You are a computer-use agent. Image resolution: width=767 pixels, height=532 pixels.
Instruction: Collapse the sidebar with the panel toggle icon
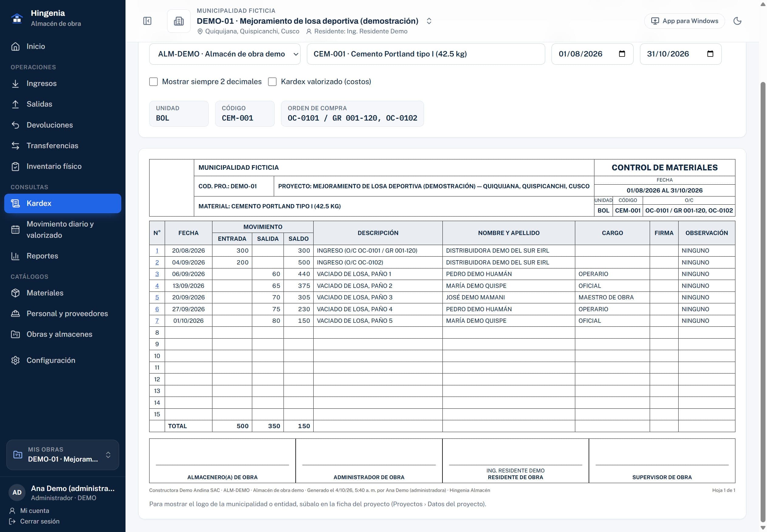pos(147,21)
